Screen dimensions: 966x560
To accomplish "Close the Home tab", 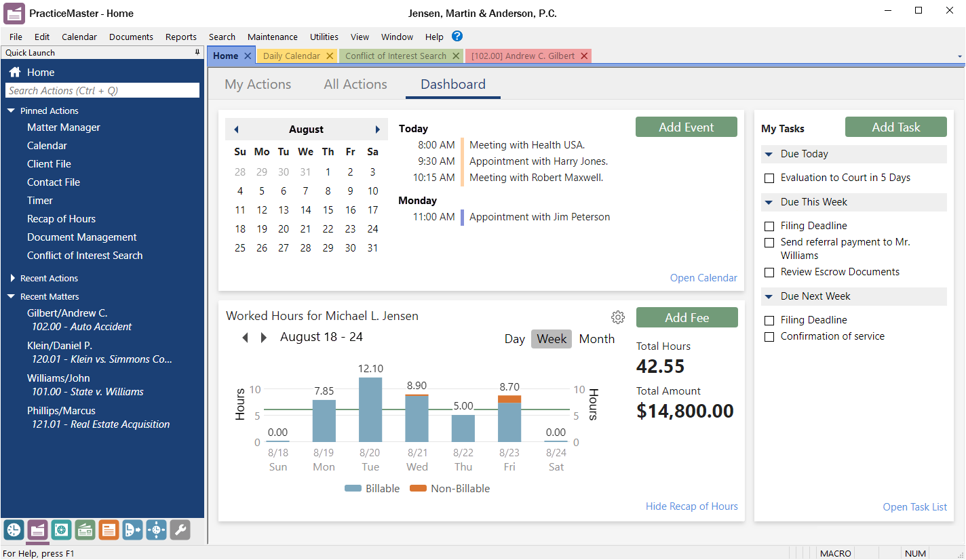I will coord(248,56).
